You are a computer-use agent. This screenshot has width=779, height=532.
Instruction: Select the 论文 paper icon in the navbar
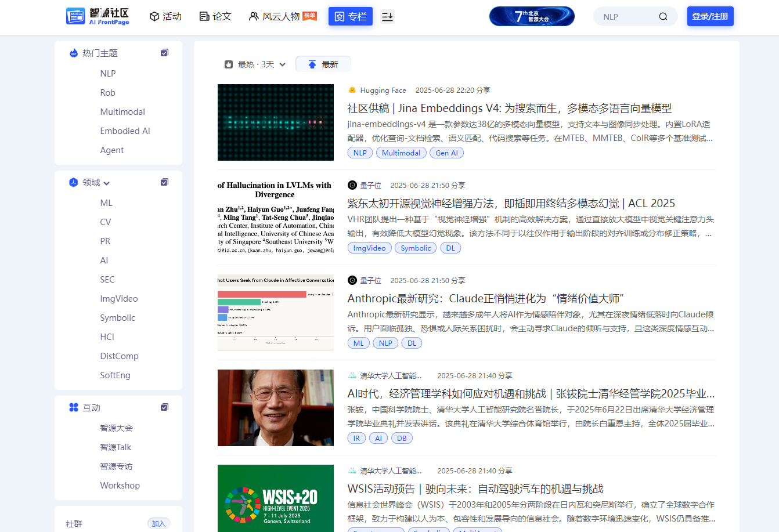203,16
